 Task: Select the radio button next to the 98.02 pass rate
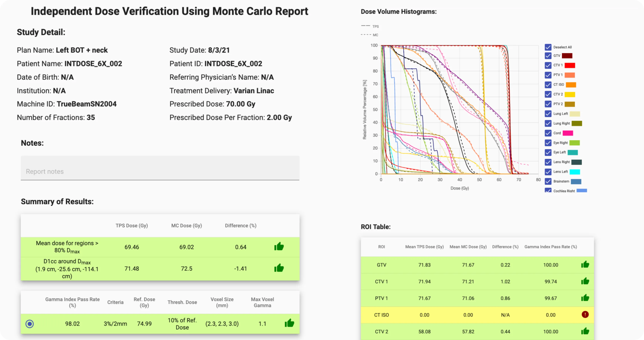pyautogui.click(x=30, y=323)
